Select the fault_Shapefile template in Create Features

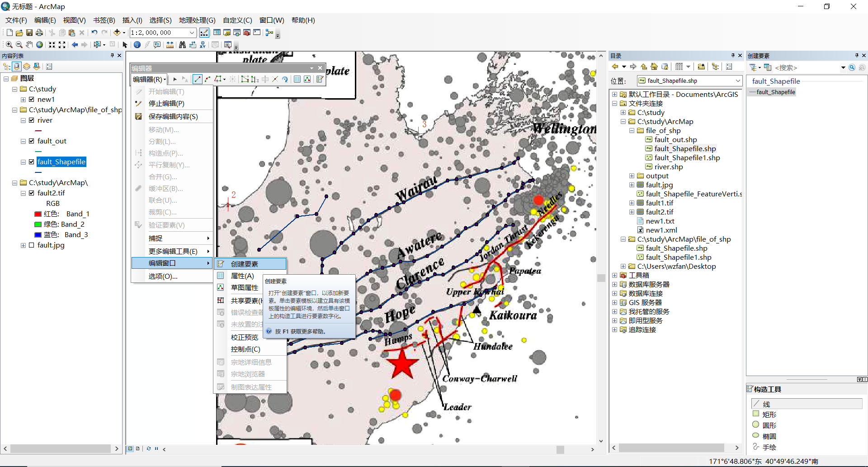click(772, 92)
